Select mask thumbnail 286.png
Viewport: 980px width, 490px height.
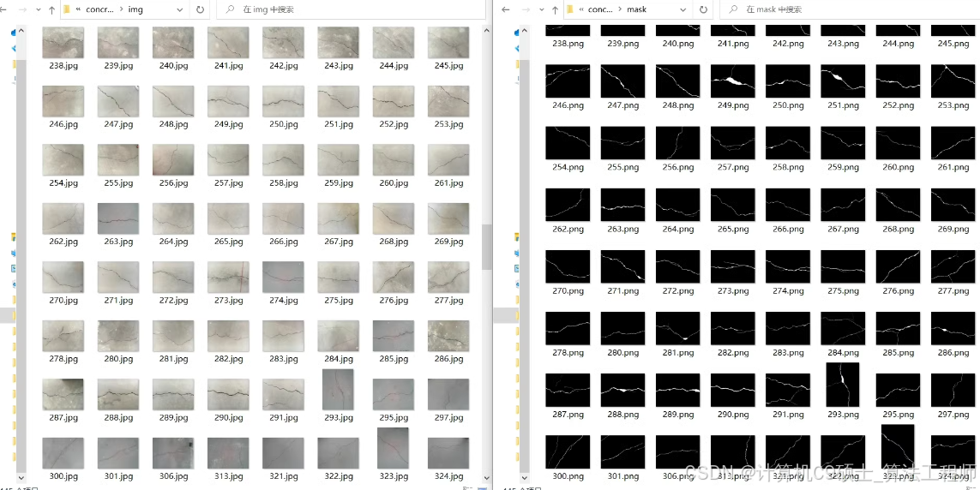pos(953,328)
